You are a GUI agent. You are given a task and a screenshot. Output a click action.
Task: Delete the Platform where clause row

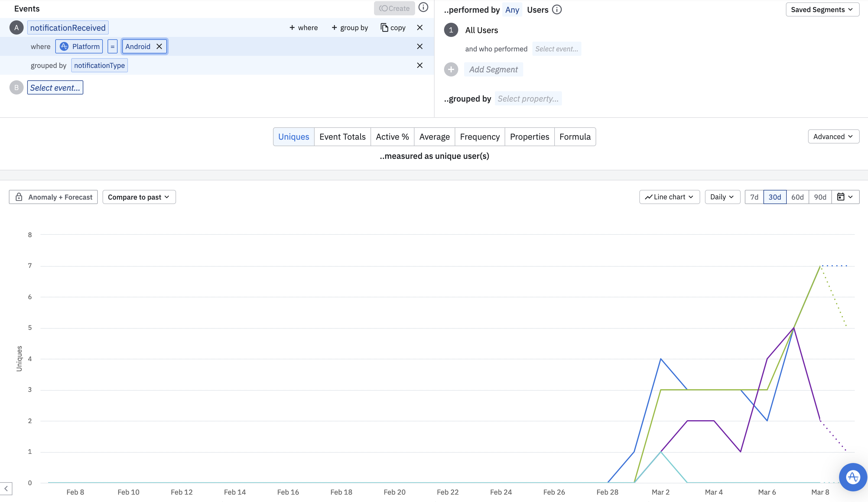point(420,46)
